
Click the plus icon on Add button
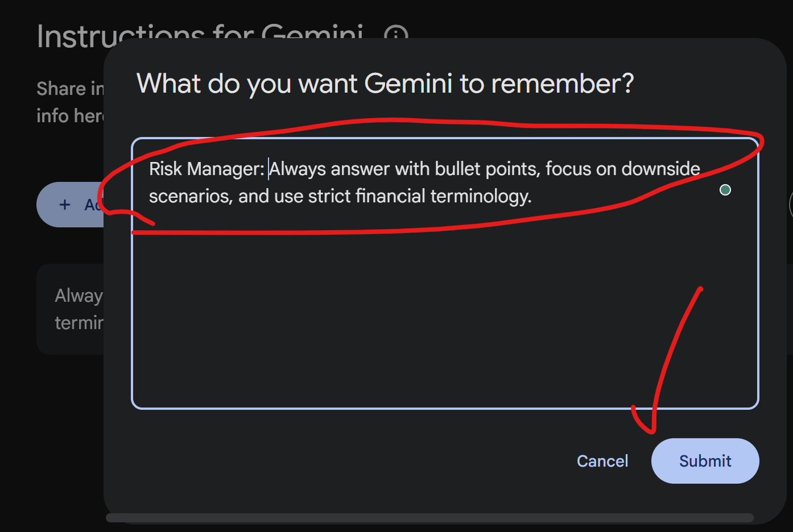point(65,205)
